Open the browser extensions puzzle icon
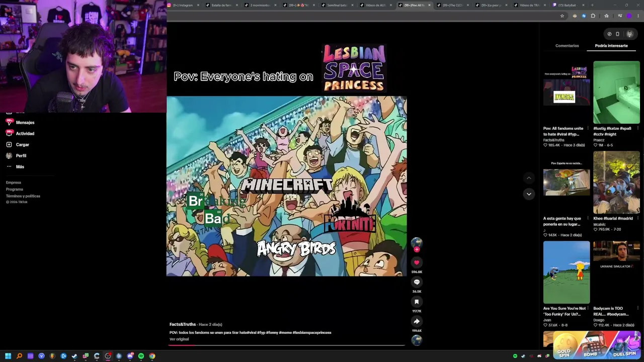Screen dimensions: 644x362 point(593,16)
